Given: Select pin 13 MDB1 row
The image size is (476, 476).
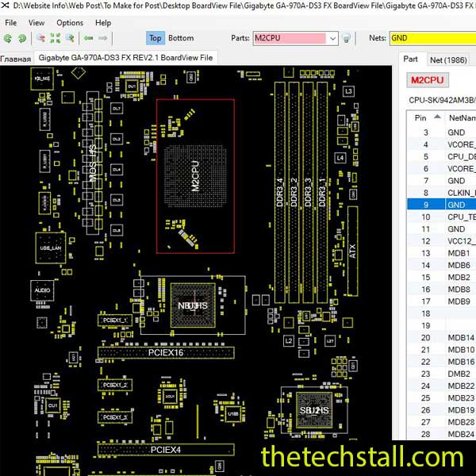Looking at the screenshot, I should tap(442, 253).
